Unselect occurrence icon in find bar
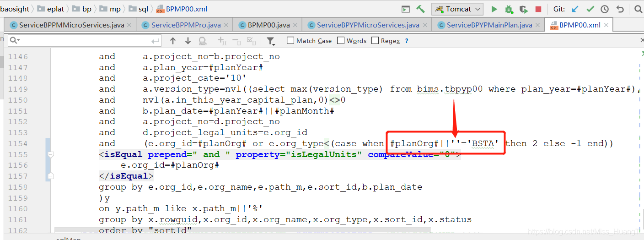 (x=236, y=41)
